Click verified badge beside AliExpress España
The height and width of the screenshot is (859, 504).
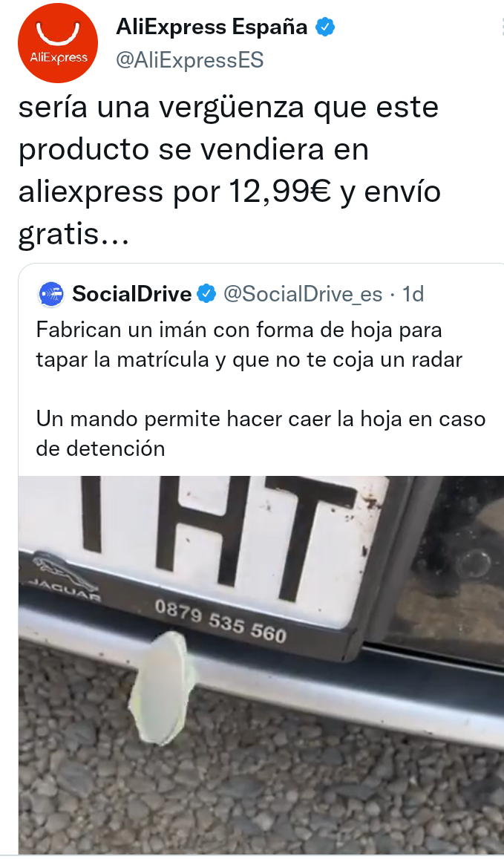click(325, 27)
